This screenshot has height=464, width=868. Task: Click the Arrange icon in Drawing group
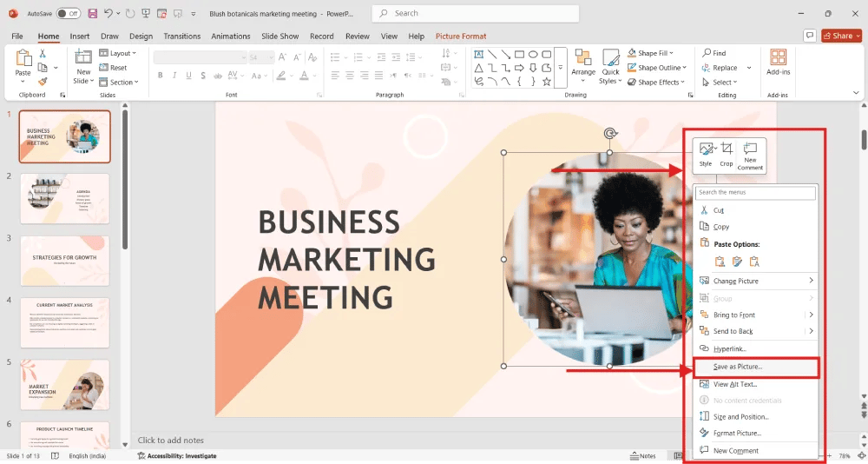click(x=583, y=61)
